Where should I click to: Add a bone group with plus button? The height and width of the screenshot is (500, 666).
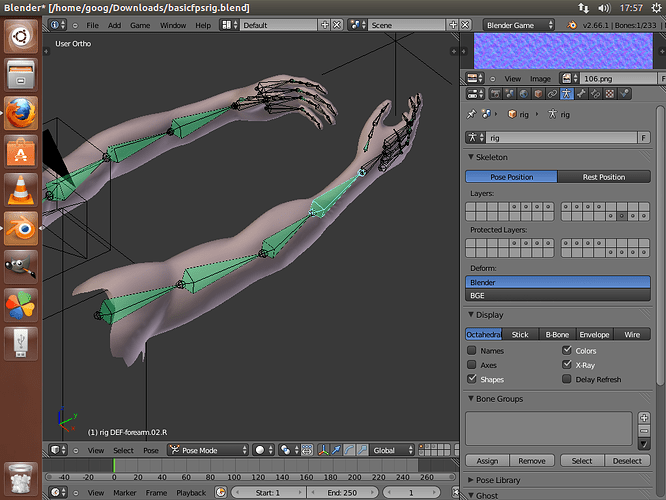tap(644, 418)
